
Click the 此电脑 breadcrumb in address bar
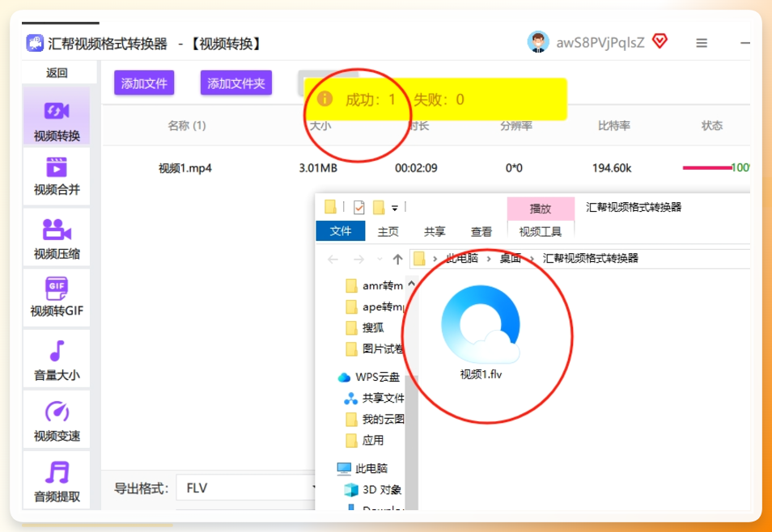click(x=462, y=259)
